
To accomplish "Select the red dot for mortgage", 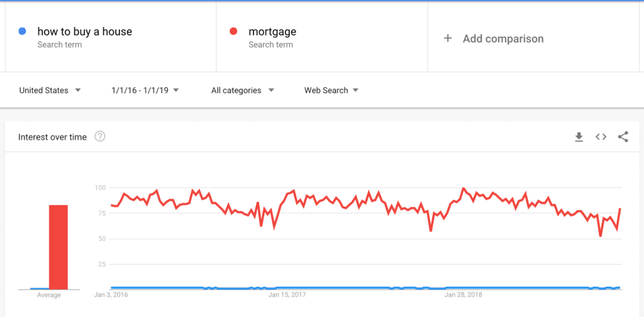I will (x=234, y=31).
